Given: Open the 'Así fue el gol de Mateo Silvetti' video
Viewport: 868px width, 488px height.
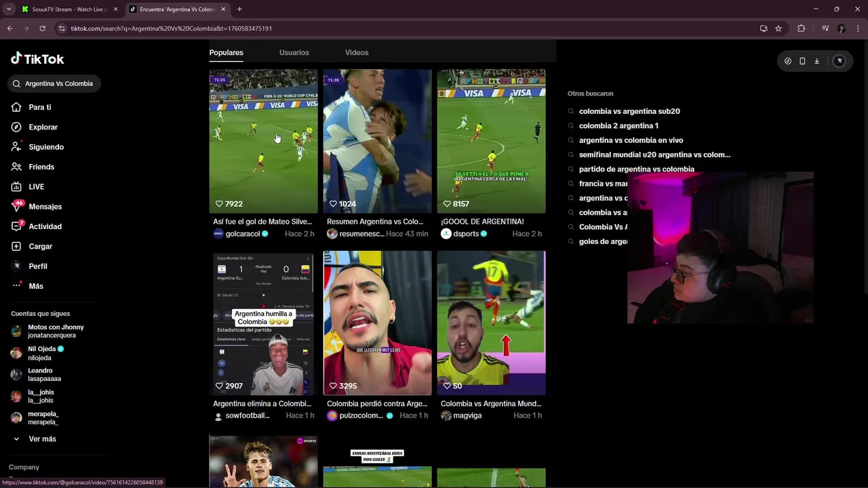Looking at the screenshot, I should pyautogui.click(x=263, y=141).
